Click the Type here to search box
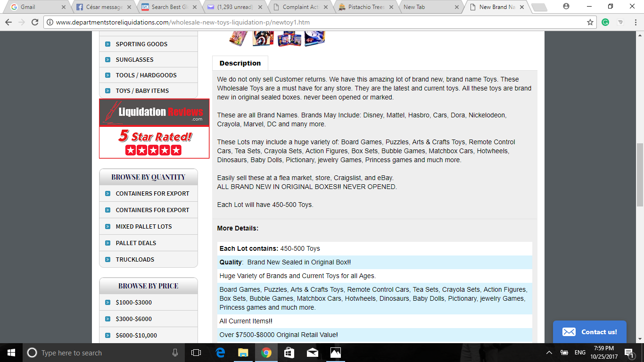Image resolution: width=644 pixels, height=362 pixels. 103,353
